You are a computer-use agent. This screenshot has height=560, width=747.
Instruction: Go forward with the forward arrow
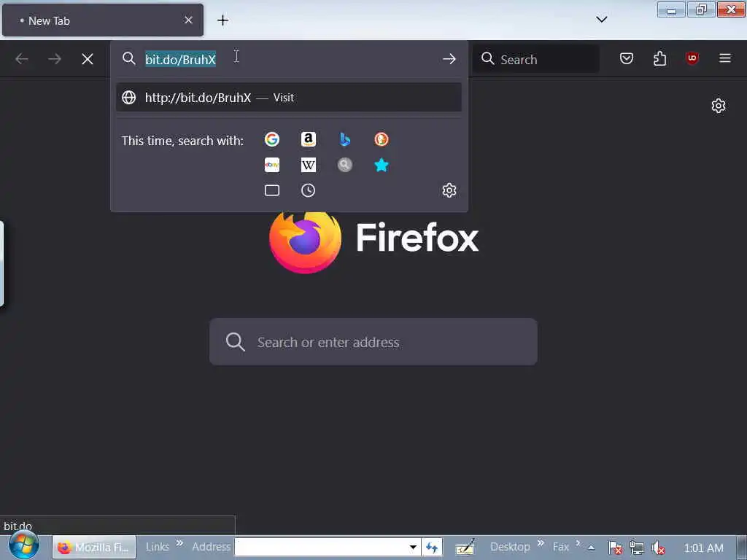click(55, 59)
